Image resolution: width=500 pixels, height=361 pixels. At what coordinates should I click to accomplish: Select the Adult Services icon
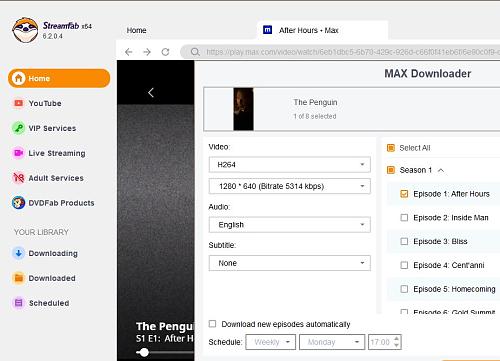click(19, 178)
